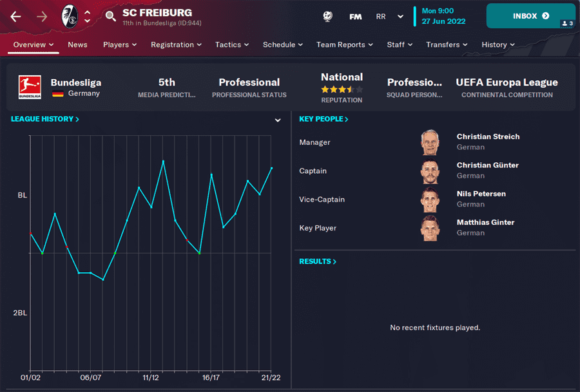
Task: Open the Results link
Action: click(x=318, y=261)
